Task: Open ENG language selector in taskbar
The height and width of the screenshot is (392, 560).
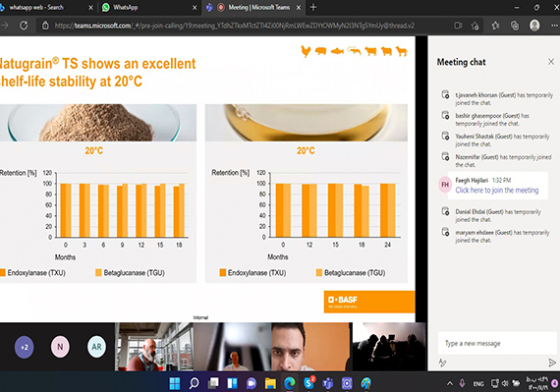Action: click(x=478, y=384)
